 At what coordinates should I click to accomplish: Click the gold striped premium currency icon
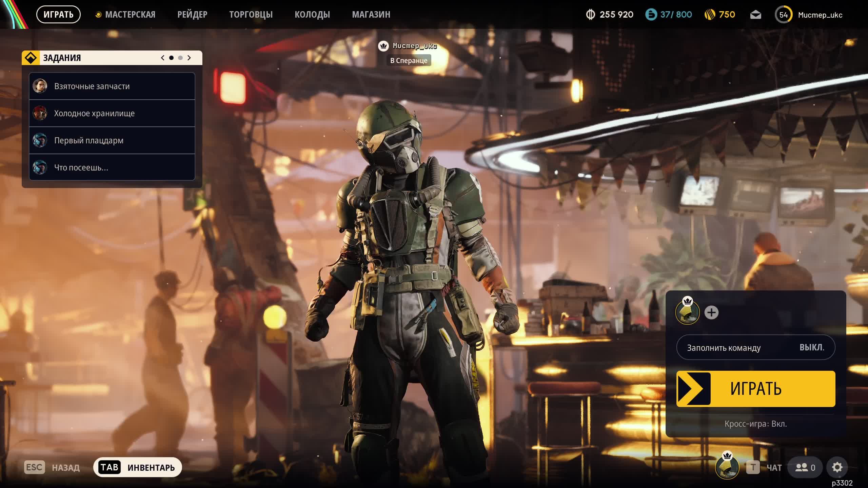(710, 15)
